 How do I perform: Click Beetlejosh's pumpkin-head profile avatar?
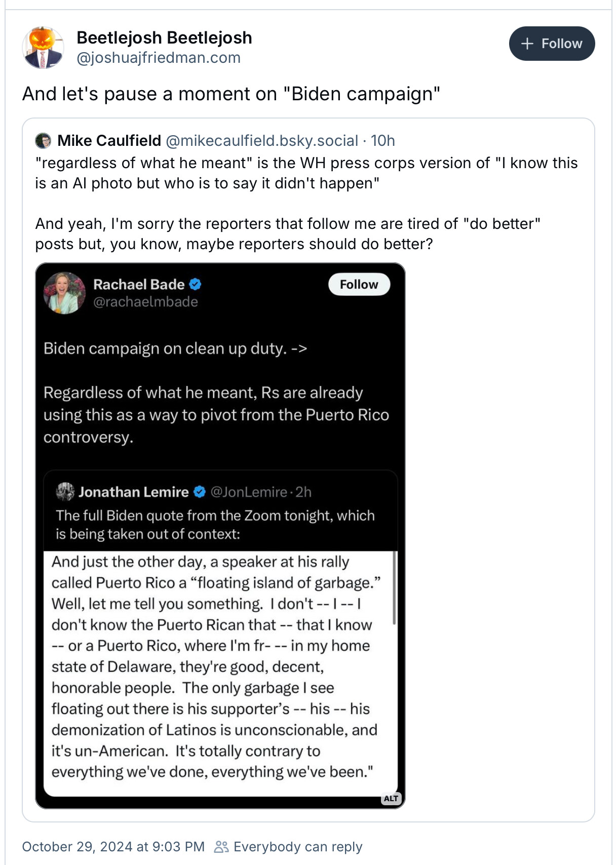point(43,48)
